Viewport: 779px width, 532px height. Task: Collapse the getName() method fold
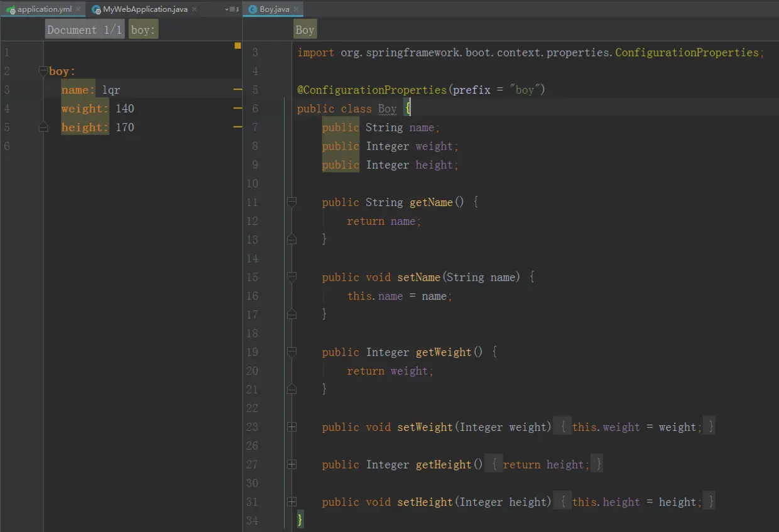pyautogui.click(x=291, y=202)
